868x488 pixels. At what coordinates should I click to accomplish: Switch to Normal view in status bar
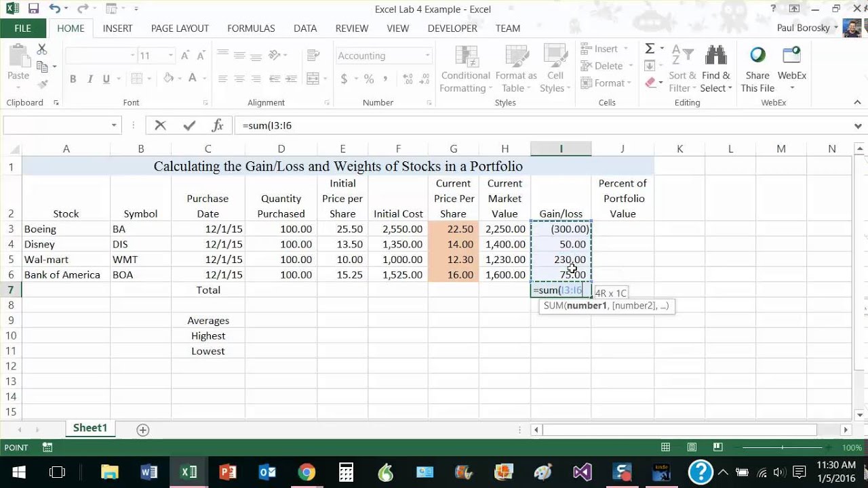coord(666,447)
